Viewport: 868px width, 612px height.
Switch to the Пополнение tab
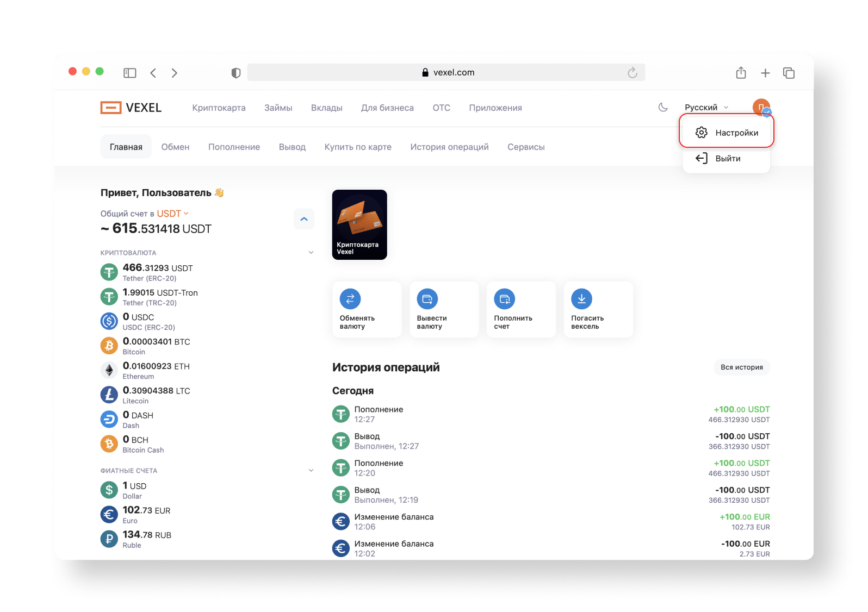pyautogui.click(x=234, y=147)
